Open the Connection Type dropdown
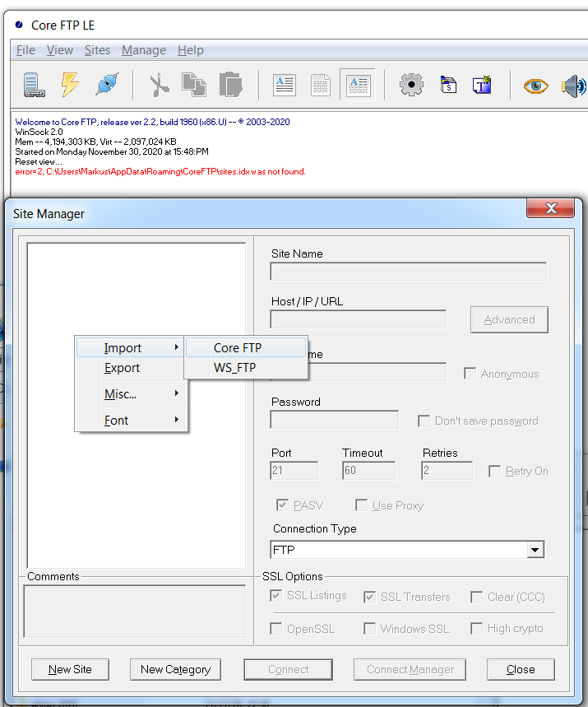The image size is (588, 707). point(535,550)
